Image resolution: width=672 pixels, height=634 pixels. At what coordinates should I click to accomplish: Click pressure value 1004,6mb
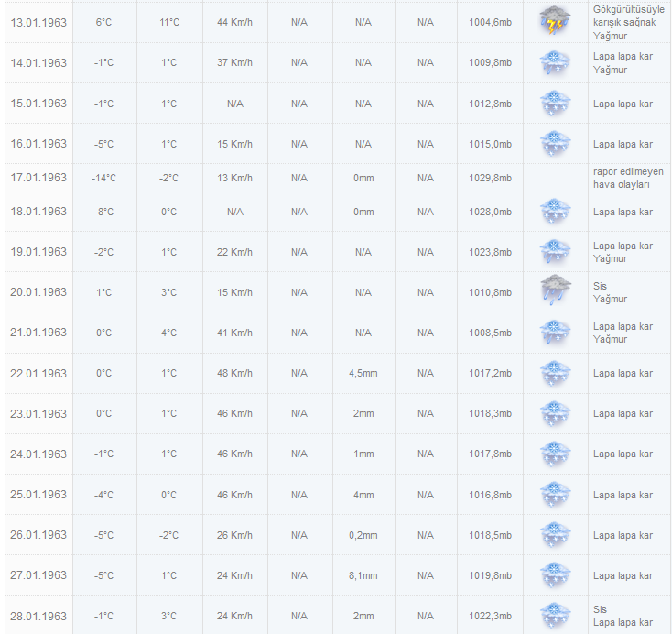click(x=491, y=22)
